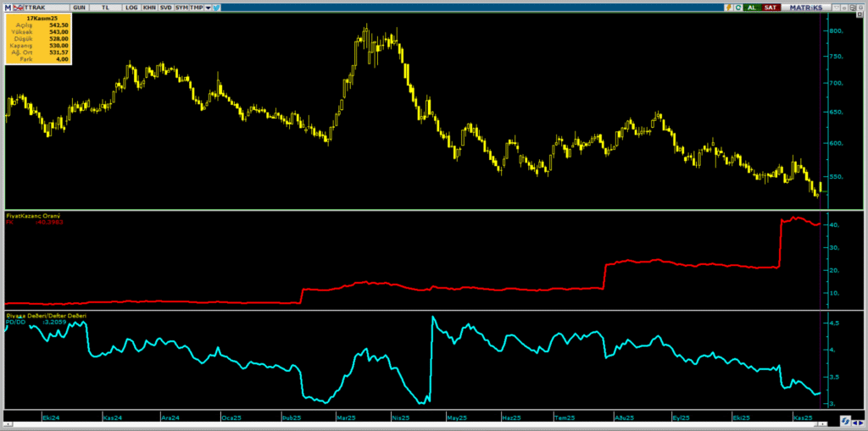868x431 pixels.
Task: Open the SYM menu
Action: [181, 7]
